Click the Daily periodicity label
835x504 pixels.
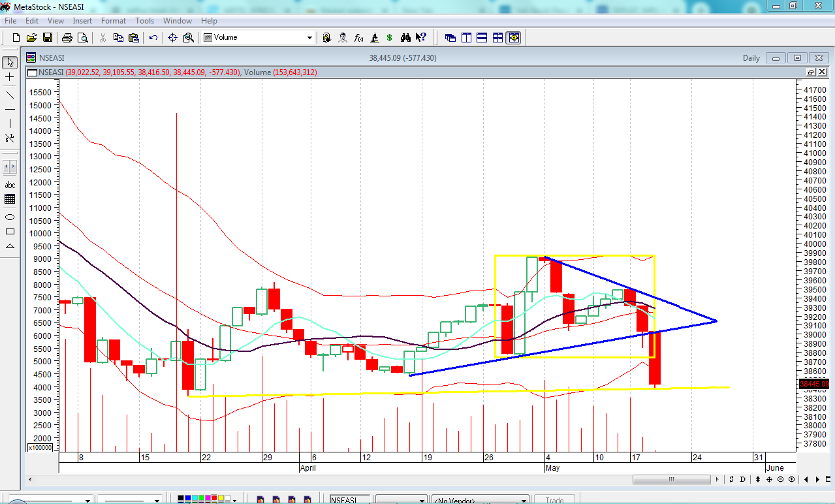coord(751,58)
